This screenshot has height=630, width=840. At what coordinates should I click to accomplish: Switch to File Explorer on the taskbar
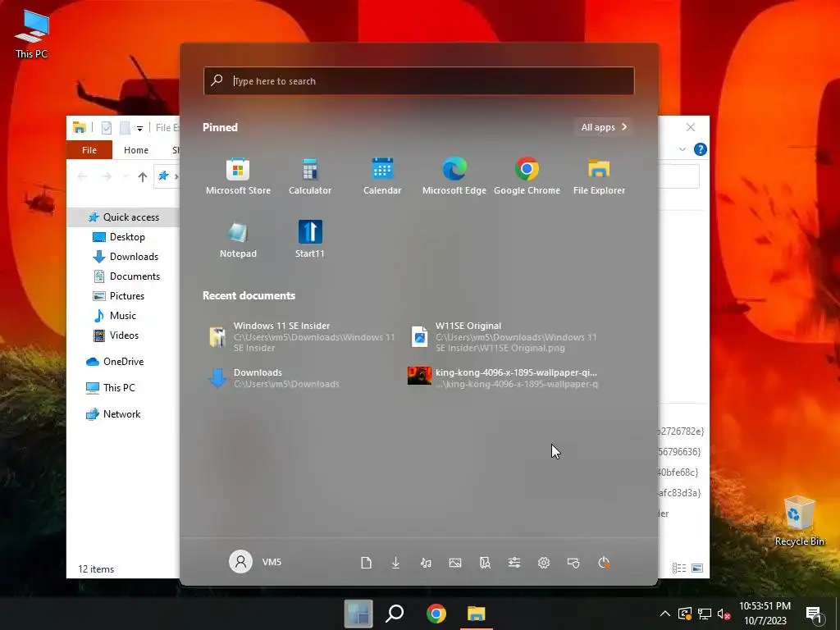coord(477,614)
